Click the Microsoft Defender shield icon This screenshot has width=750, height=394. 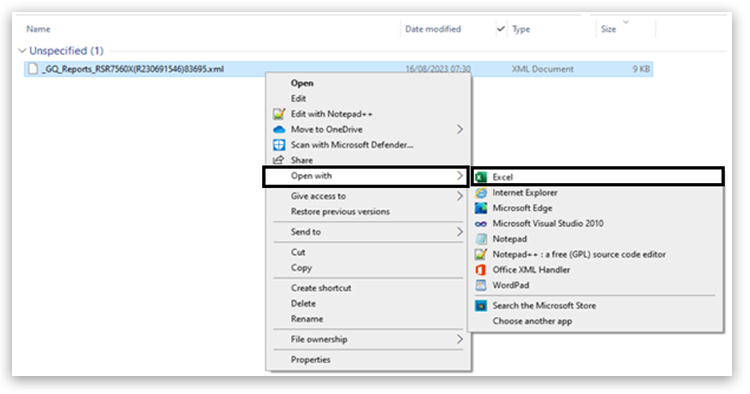279,145
